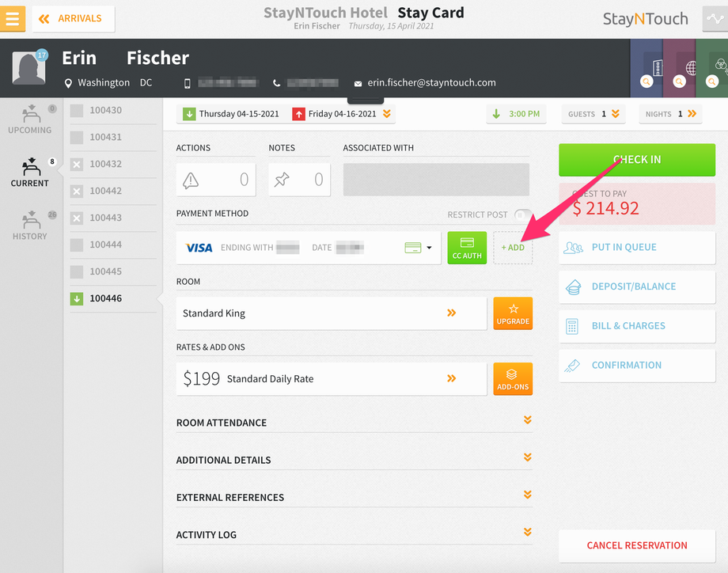Click the green Check In button
Image resolution: width=728 pixels, height=573 pixels.
pos(637,160)
